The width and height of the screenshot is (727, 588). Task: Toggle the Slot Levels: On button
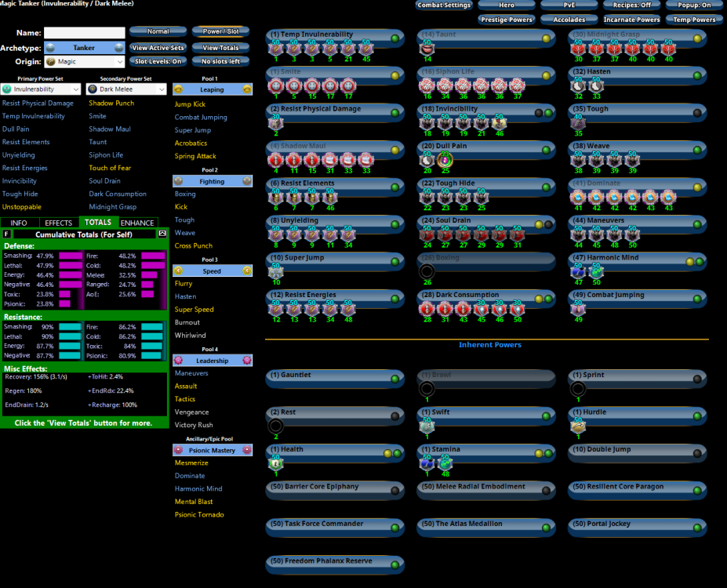(x=158, y=61)
